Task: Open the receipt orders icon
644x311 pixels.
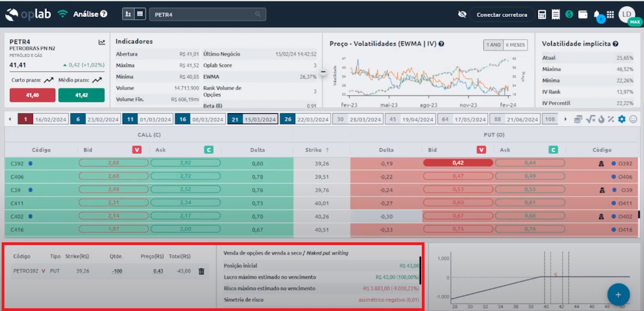Action: coord(556,15)
